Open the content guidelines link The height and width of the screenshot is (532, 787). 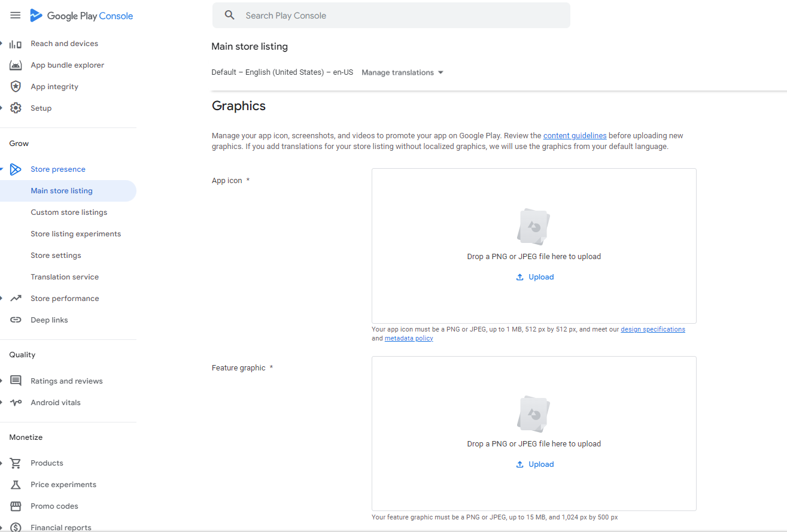[x=575, y=135]
